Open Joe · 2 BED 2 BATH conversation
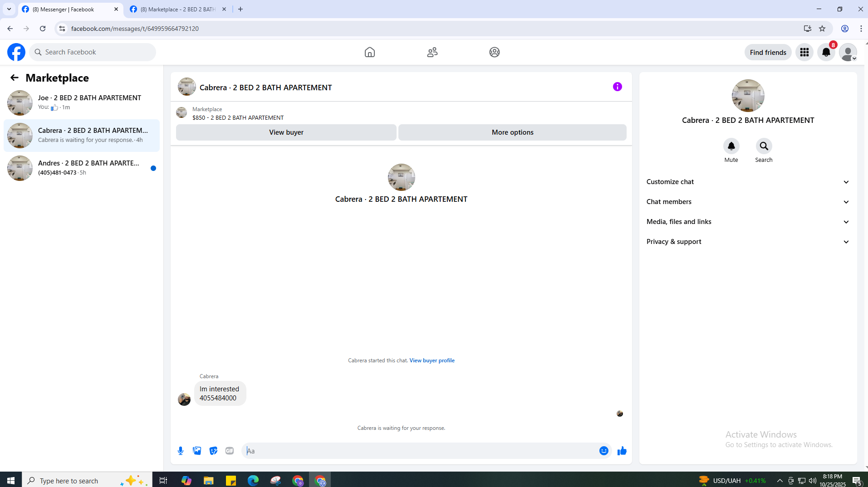The height and width of the screenshot is (487, 868). click(x=82, y=103)
